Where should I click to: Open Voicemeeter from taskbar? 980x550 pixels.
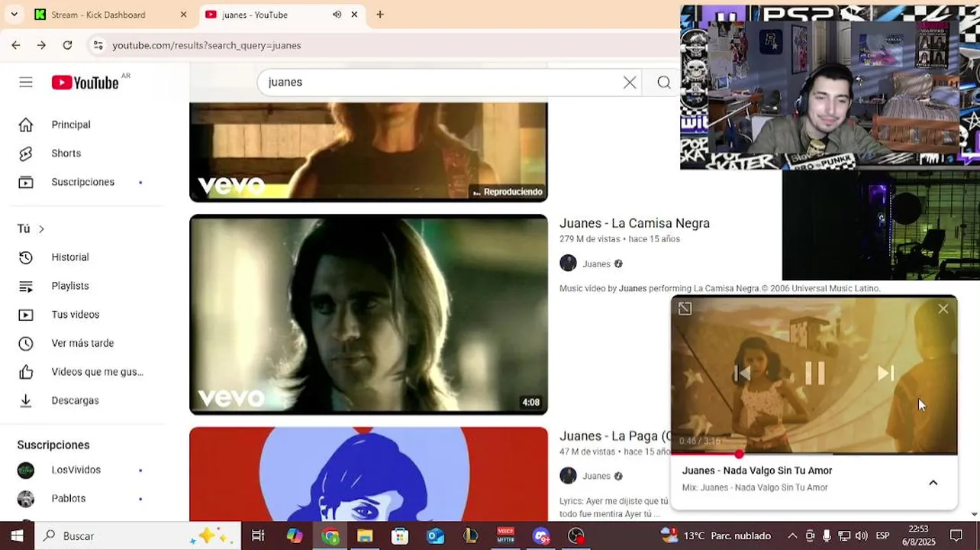coord(505,535)
